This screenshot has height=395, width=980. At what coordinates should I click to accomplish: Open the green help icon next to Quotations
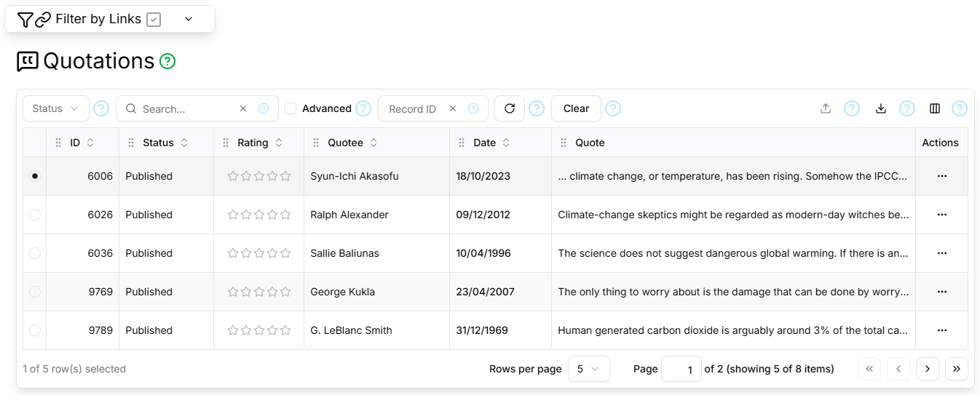click(x=167, y=61)
